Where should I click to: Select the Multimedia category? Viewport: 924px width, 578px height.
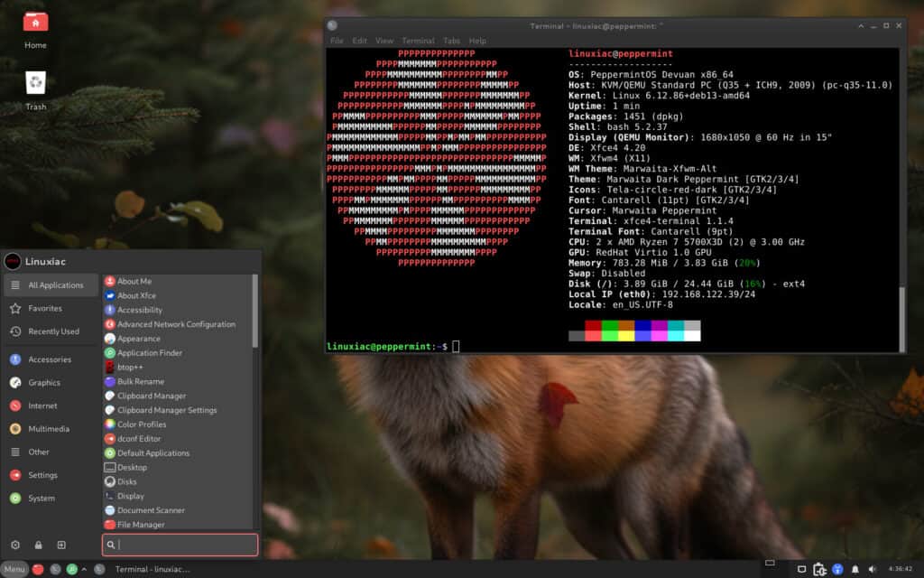(x=51, y=429)
